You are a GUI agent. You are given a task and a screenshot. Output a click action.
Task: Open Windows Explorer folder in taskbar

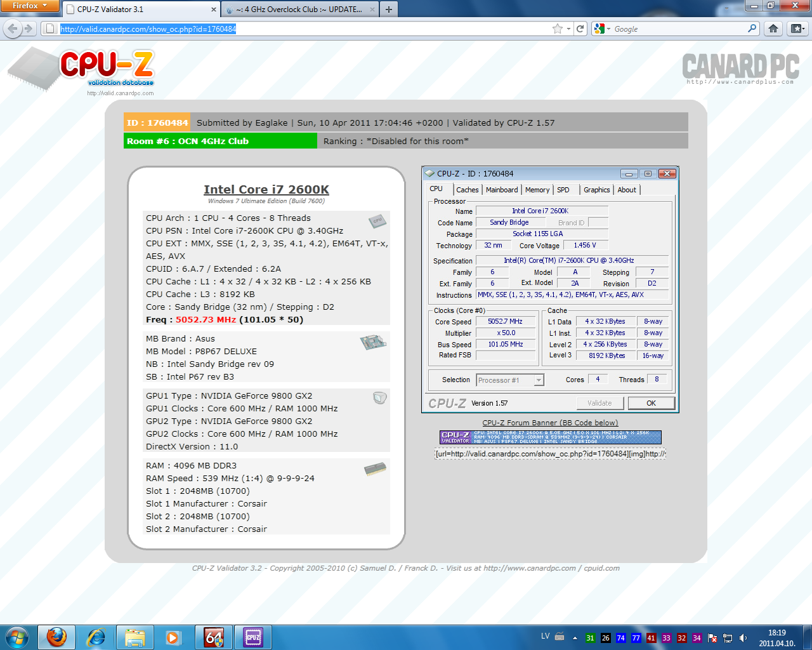(135, 637)
